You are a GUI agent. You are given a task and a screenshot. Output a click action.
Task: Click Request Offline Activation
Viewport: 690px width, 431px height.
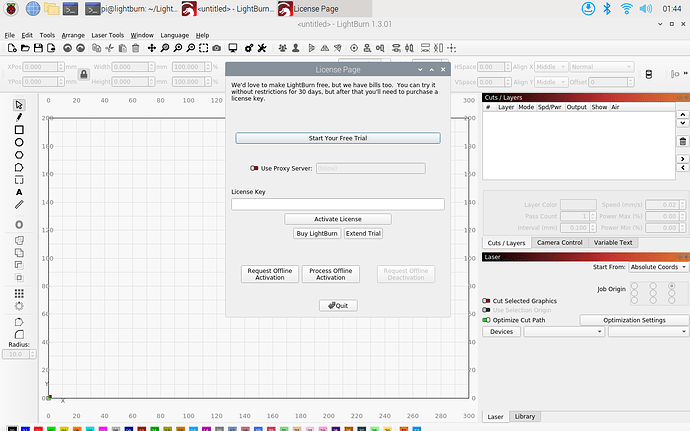tap(270, 274)
